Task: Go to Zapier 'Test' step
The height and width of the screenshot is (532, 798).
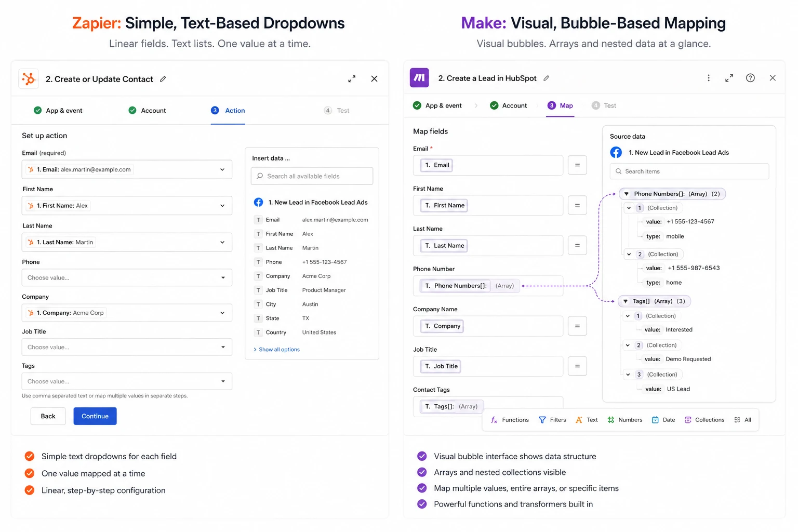Action: coord(337,110)
